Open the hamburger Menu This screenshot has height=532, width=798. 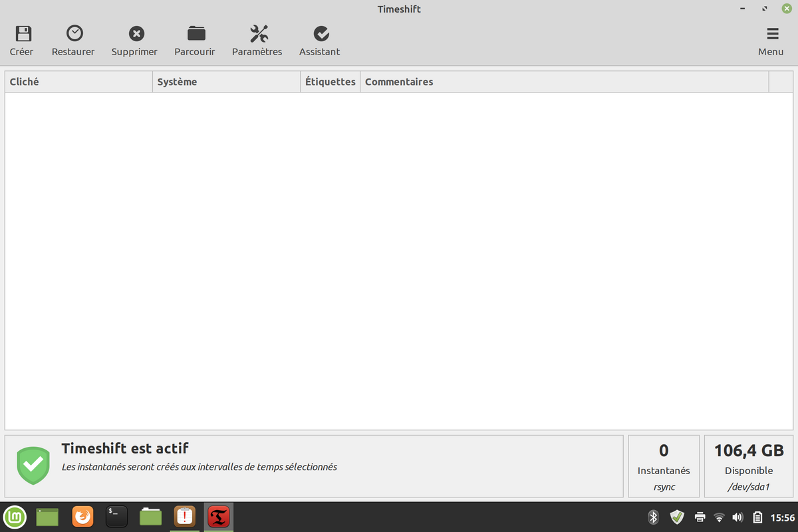tap(771, 41)
